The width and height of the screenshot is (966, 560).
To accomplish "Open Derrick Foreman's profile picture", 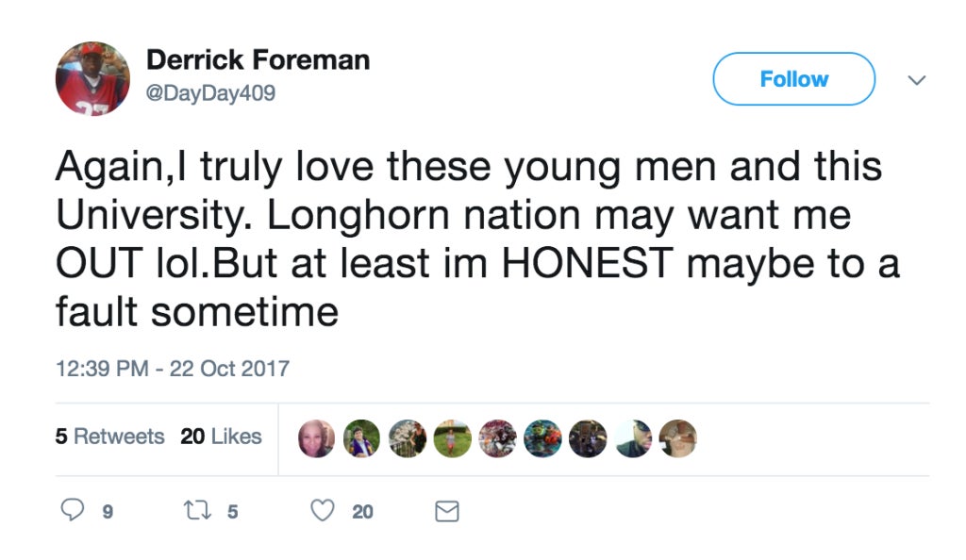I will pyautogui.click(x=92, y=78).
